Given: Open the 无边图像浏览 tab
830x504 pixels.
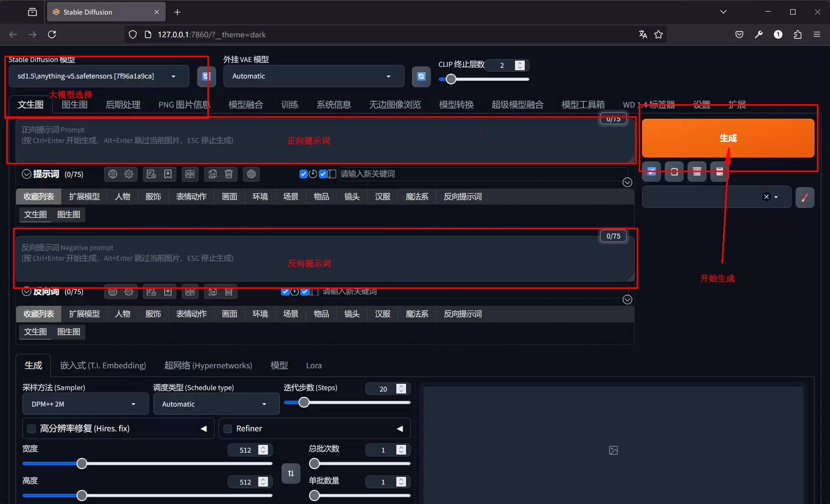Looking at the screenshot, I should [x=395, y=105].
